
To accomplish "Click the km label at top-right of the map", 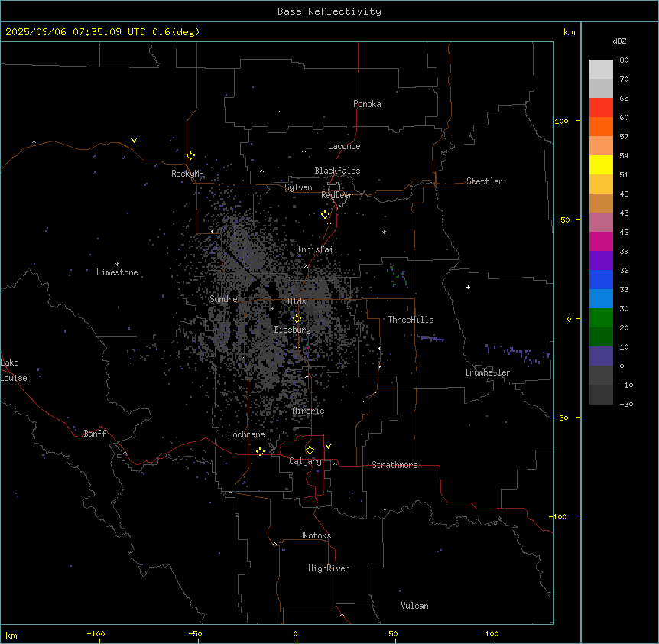I will click(x=570, y=32).
